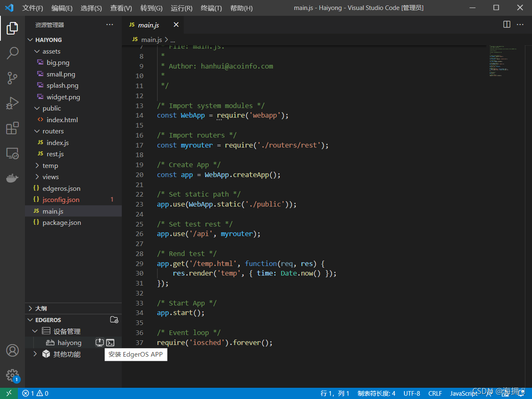Open the Extensions view
The width and height of the screenshot is (532, 399).
tap(12, 128)
